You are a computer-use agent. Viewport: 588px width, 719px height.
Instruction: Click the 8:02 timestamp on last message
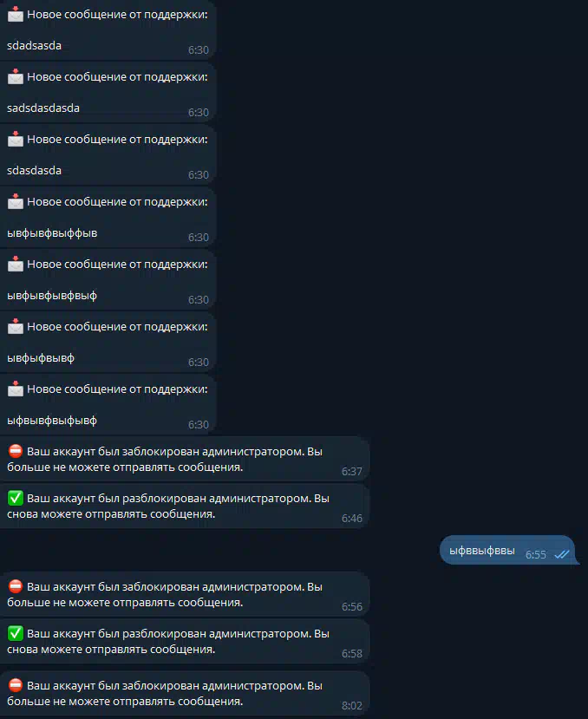(352, 705)
